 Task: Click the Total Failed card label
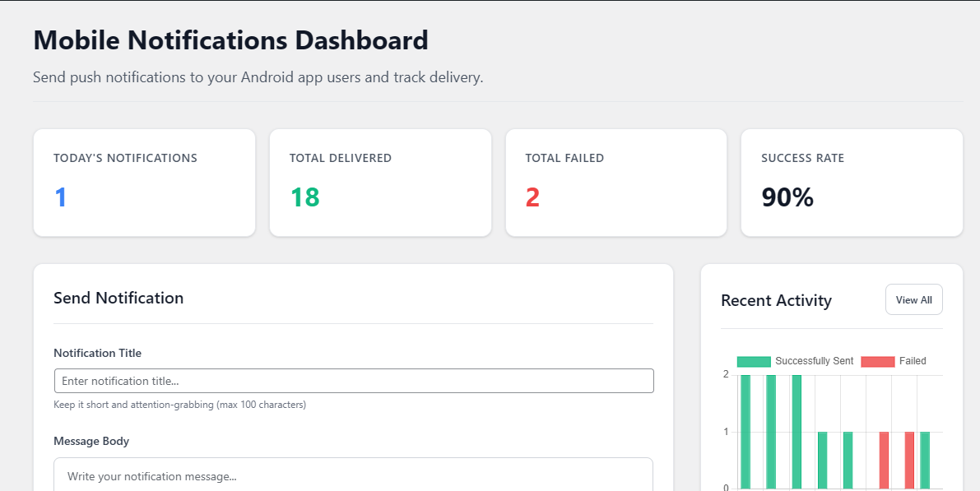click(564, 158)
